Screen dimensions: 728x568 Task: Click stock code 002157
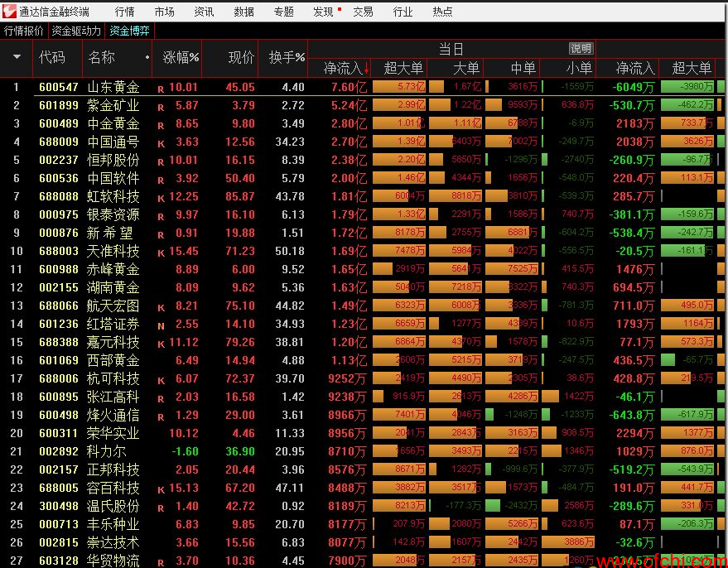pyautogui.click(x=59, y=469)
